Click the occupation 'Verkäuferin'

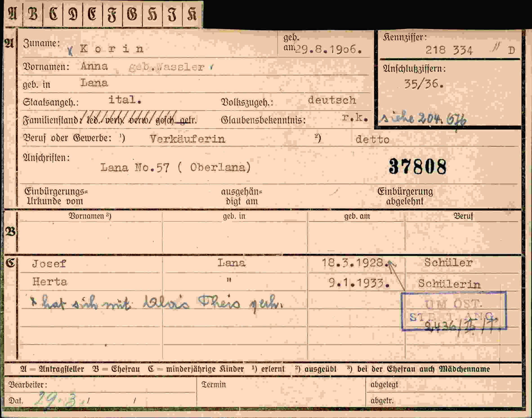[x=187, y=139]
